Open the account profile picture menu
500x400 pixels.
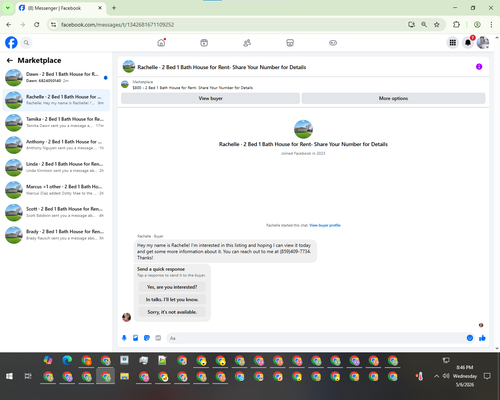(x=483, y=43)
